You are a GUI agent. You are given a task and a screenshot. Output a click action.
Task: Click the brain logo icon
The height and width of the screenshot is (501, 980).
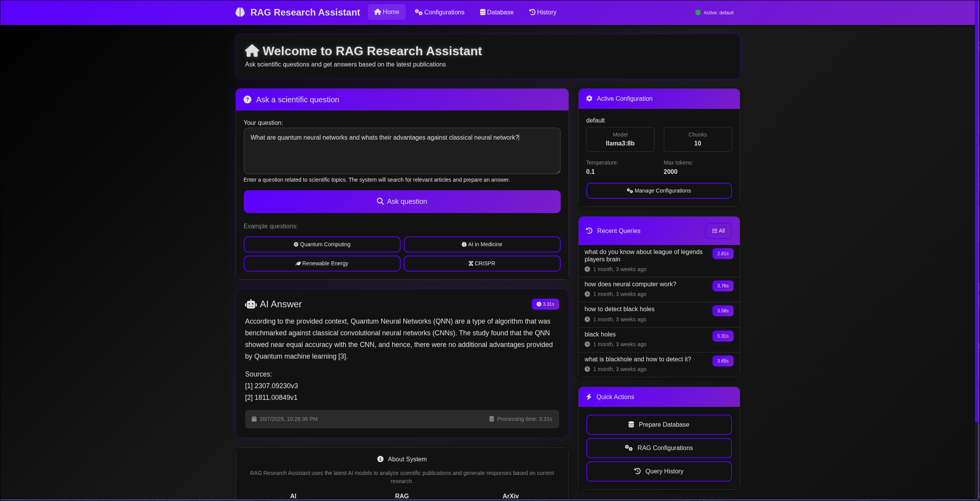coord(240,12)
